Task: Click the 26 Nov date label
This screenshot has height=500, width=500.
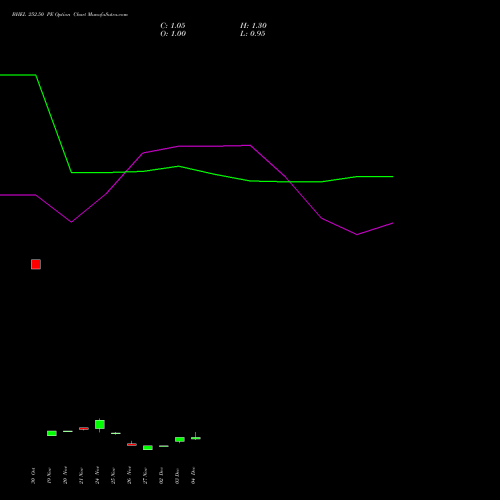Action: coord(129,475)
